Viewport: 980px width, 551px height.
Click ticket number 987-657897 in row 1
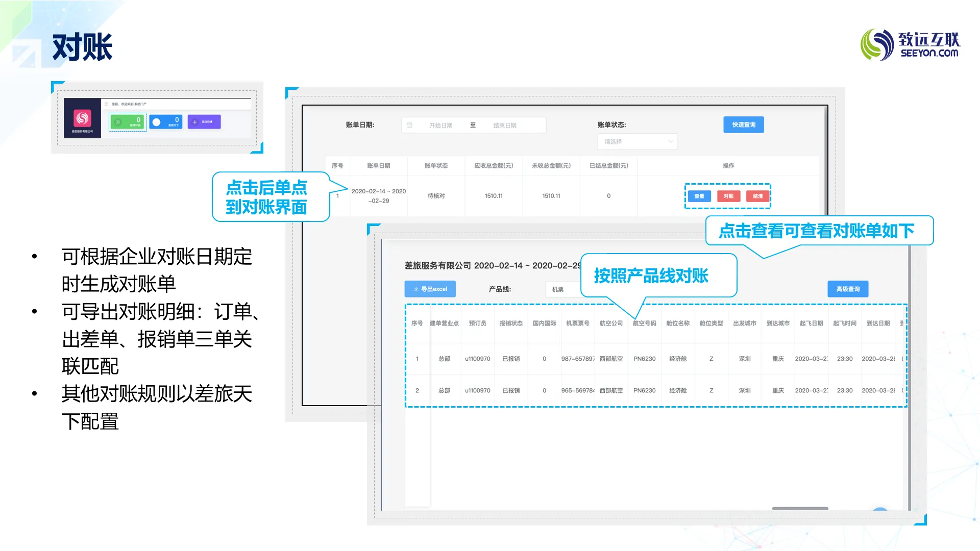(578, 359)
